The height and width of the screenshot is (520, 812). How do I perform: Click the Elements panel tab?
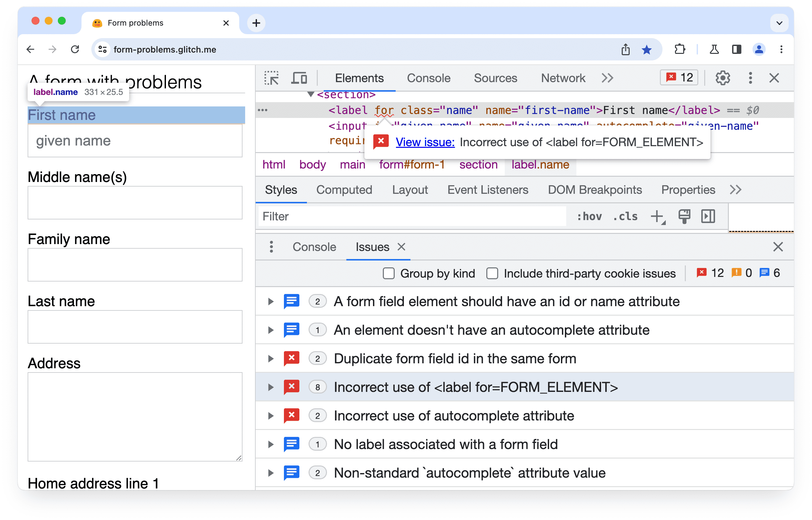[x=360, y=78]
